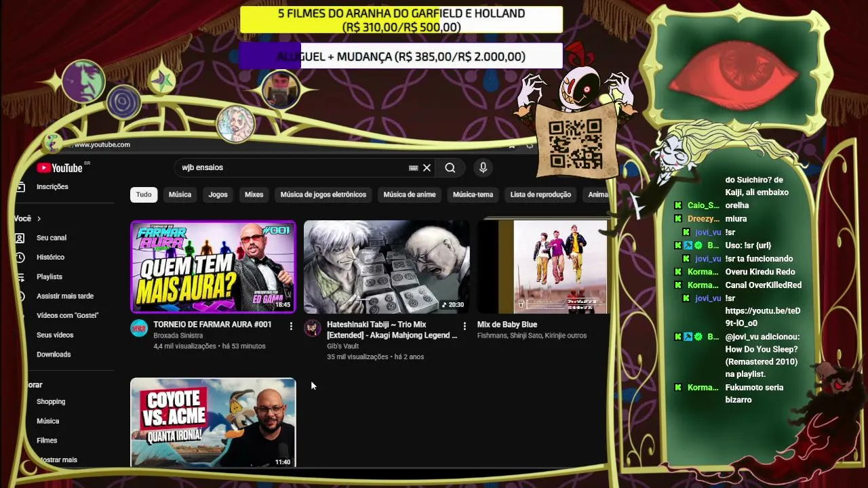This screenshot has height=488, width=868.
Task: Click chat message 'Canal OverKilledRed'
Action: [x=764, y=285]
